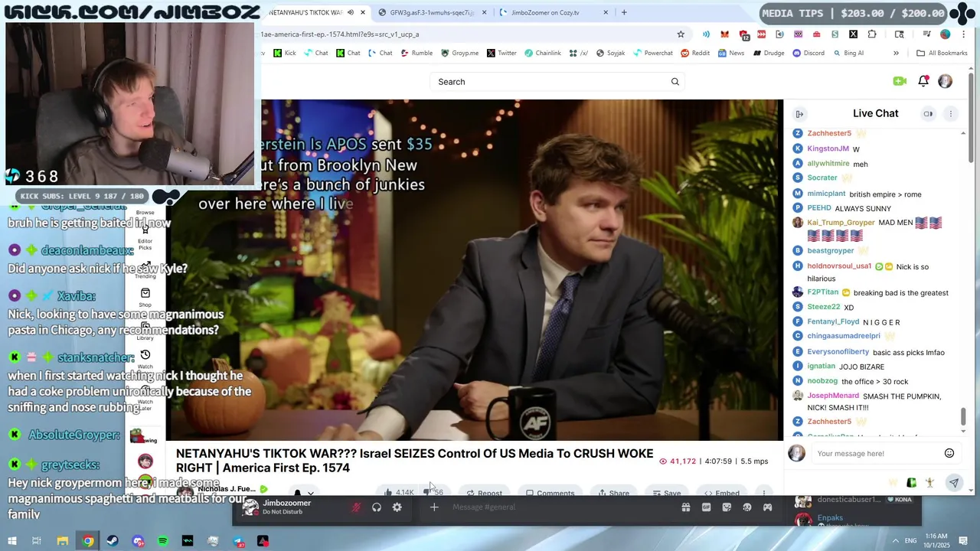Open the Twitter bookmark
The width and height of the screenshot is (980, 551).
coord(501,54)
